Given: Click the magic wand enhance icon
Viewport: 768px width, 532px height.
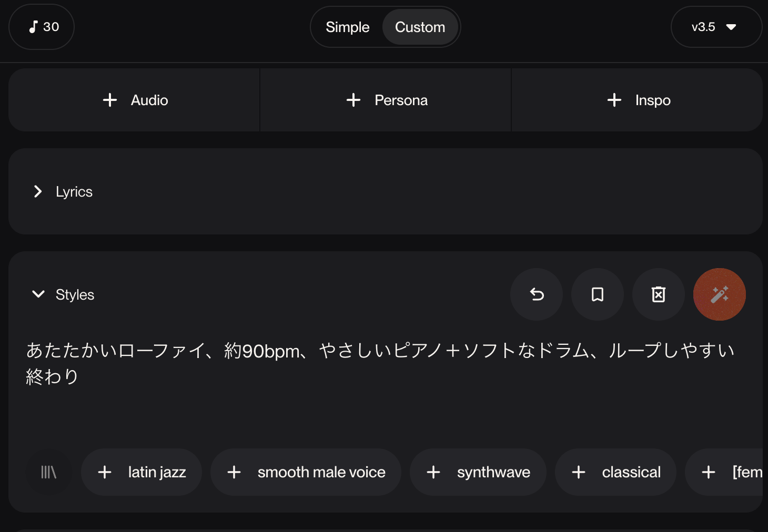Looking at the screenshot, I should pos(719,294).
